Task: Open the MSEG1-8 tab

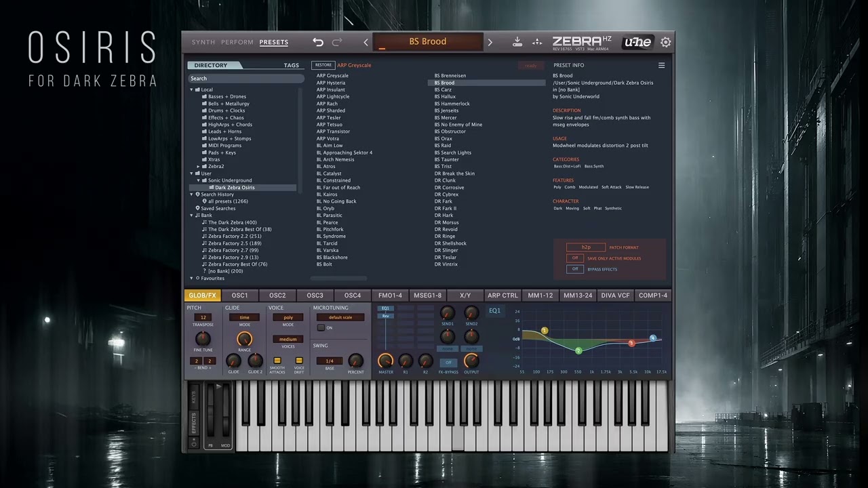Action: (427, 296)
